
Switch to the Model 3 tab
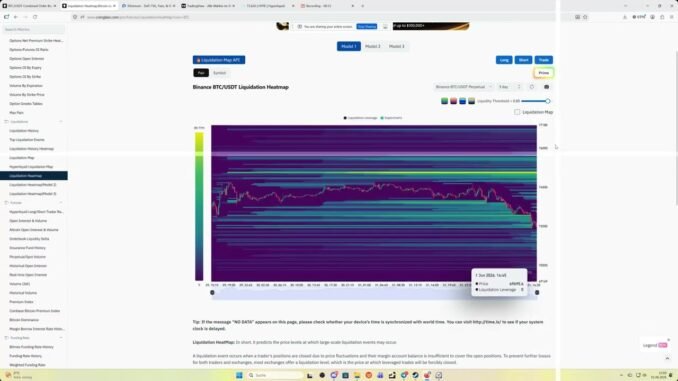397,46
